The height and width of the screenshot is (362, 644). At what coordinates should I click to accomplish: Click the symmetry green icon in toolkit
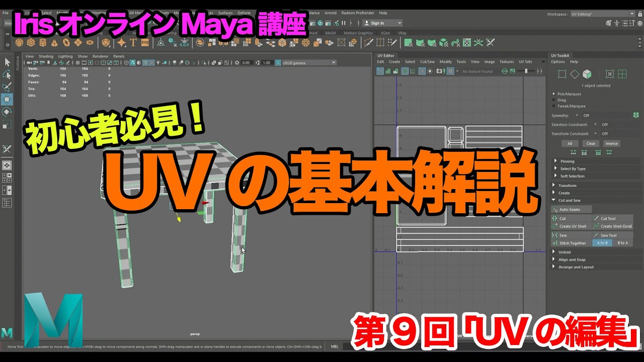pos(636,115)
